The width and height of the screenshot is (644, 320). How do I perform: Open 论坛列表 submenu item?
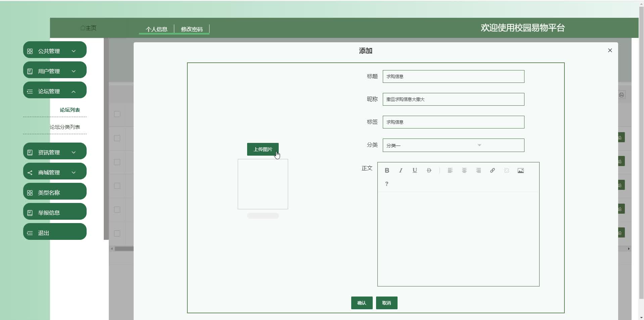point(70,110)
